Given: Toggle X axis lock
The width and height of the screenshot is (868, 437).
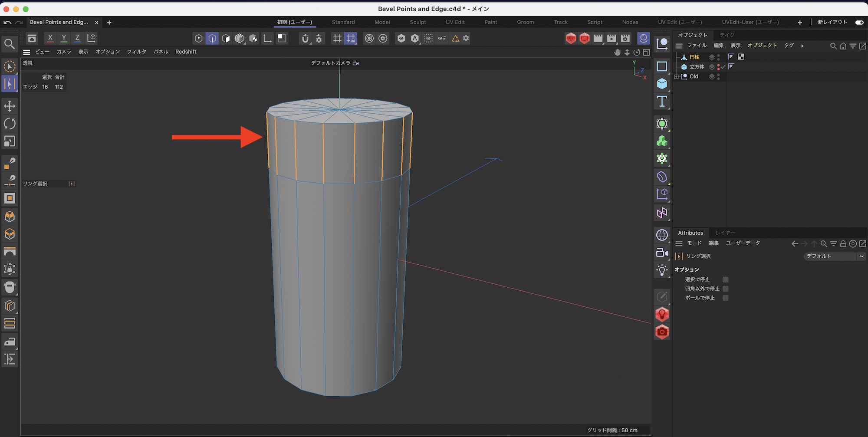Looking at the screenshot, I should (50, 38).
